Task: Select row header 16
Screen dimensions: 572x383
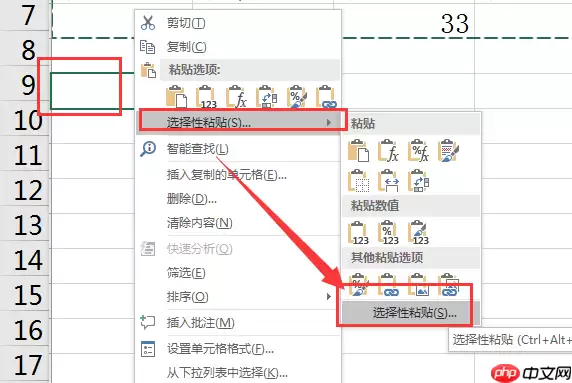Action: 25,329
